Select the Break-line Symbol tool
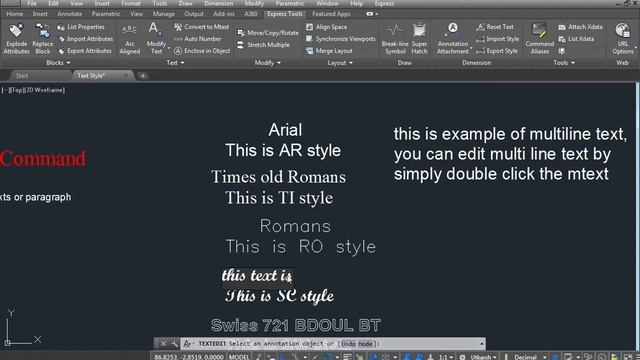This screenshot has height=360, width=640. click(395, 39)
